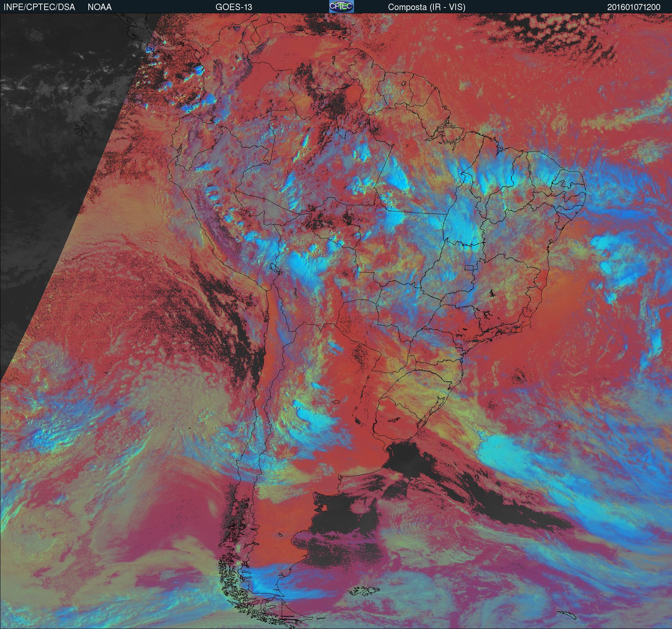Select the NOAA label in header
This screenshot has height=629, width=672.
coord(100,7)
